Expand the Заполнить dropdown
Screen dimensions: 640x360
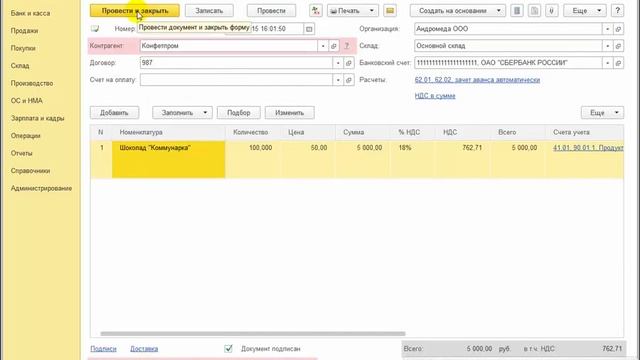pos(182,113)
